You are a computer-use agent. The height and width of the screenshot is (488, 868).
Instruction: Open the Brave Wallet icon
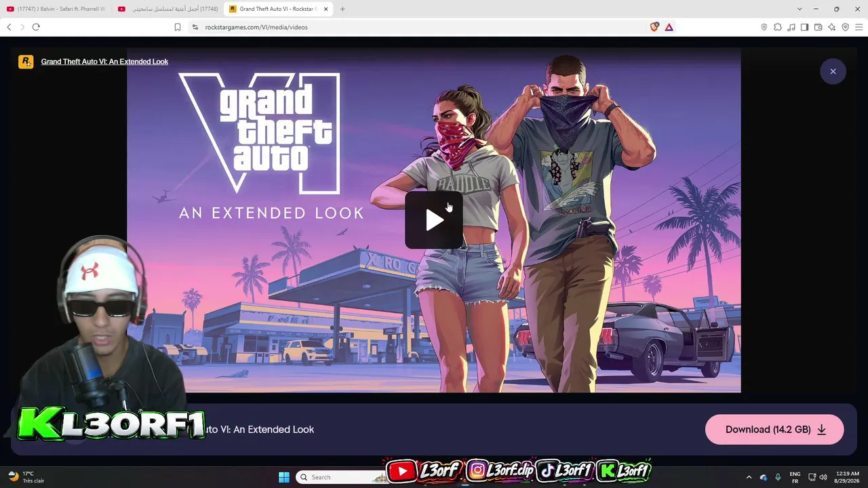[818, 27]
